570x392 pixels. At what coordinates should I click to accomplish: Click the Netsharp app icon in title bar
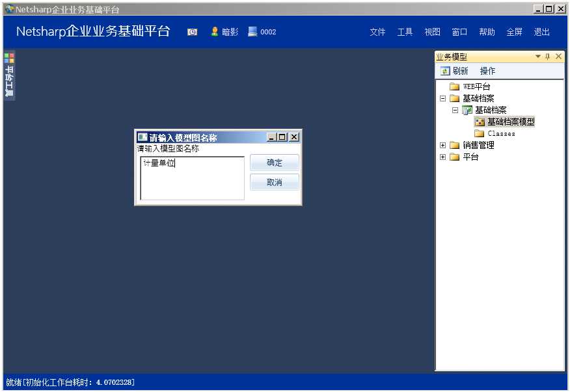10,8
